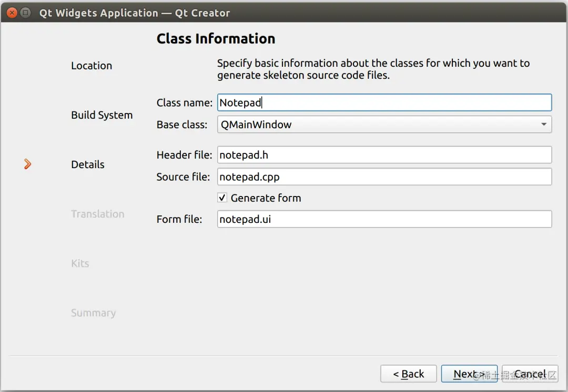568x392 pixels.
Task: Go to the Build System step
Action: pos(102,115)
